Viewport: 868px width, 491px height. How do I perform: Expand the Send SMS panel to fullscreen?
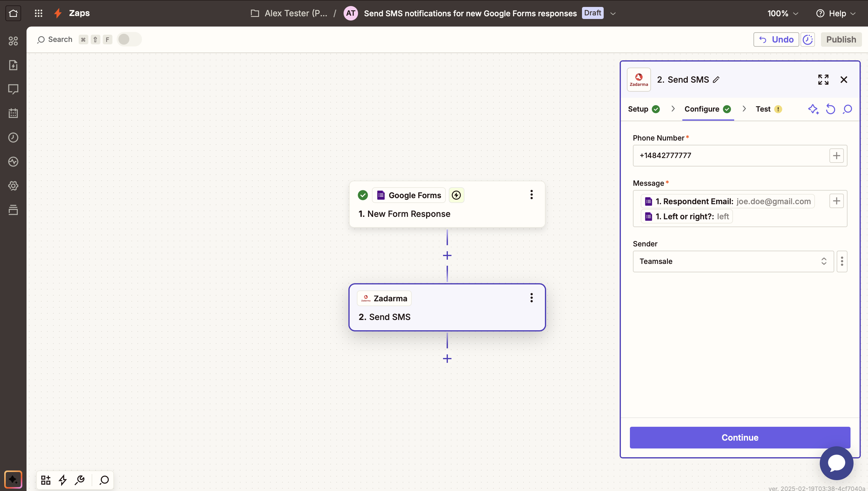point(823,80)
